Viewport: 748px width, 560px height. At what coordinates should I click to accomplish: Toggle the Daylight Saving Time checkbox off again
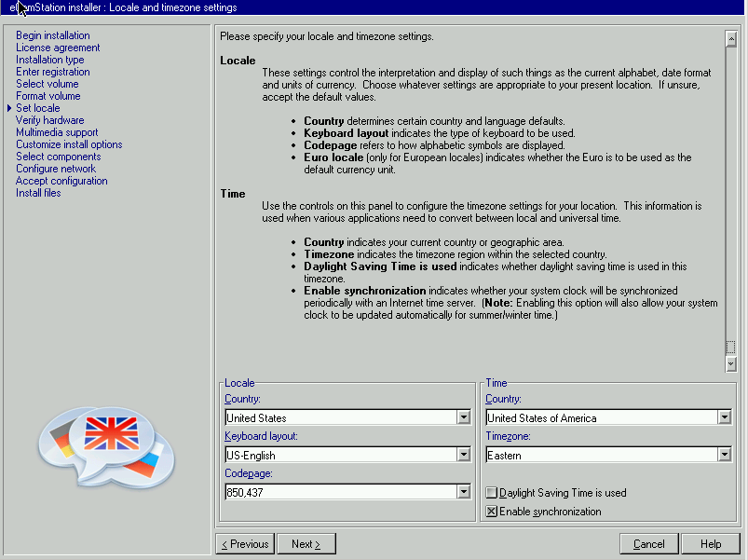pos(491,494)
